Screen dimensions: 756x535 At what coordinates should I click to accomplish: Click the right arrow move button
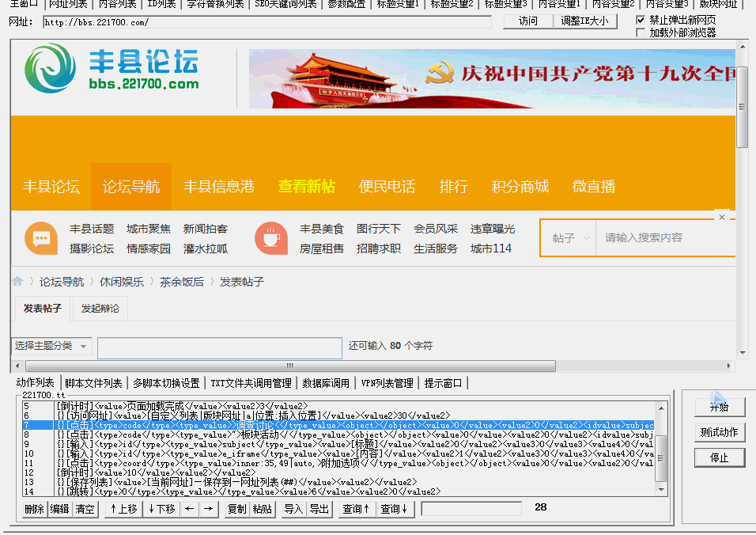click(208, 509)
